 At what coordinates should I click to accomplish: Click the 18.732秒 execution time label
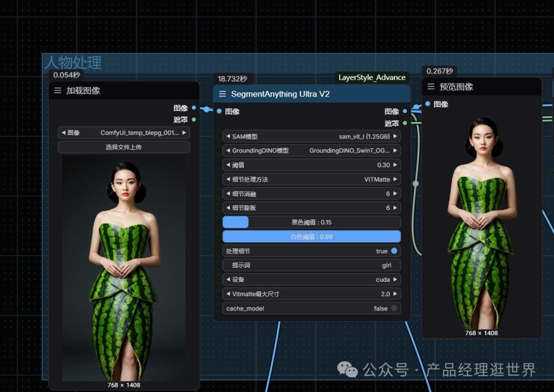(x=232, y=79)
